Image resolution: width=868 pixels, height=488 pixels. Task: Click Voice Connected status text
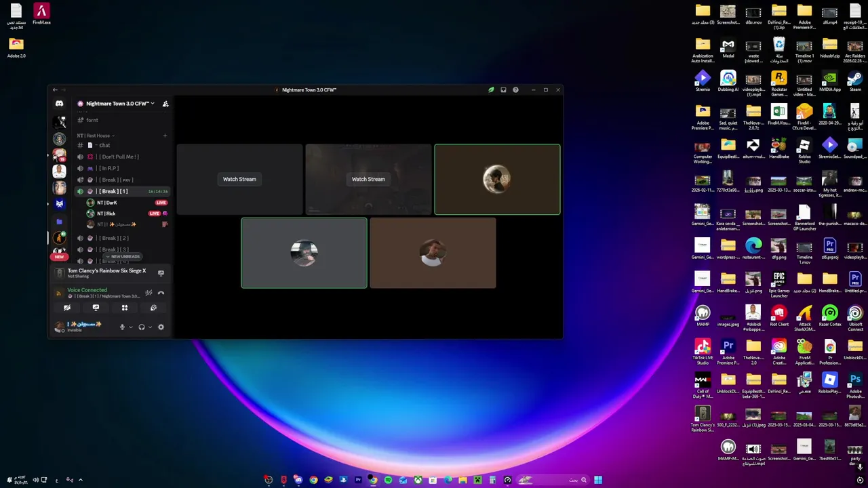pyautogui.click(x=87, y=290)
